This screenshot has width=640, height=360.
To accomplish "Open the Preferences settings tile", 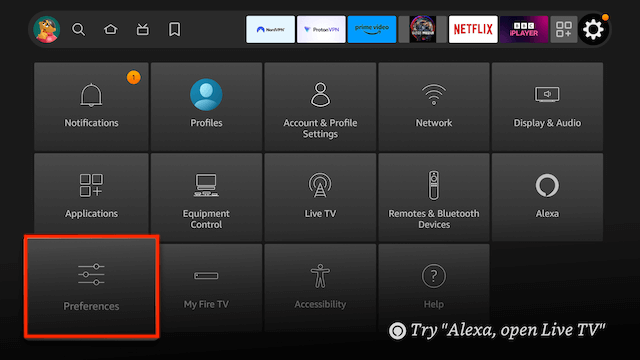I will click(x=91, y=287).
